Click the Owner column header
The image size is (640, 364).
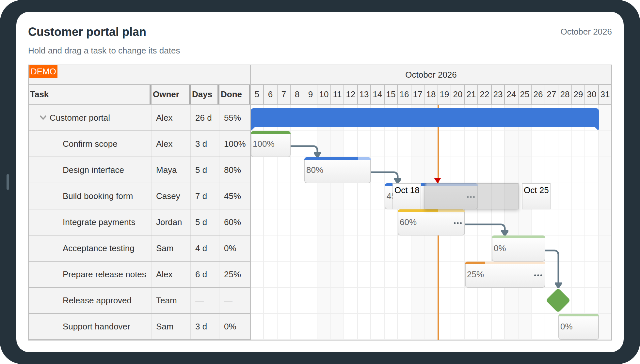tap(170, 95)
